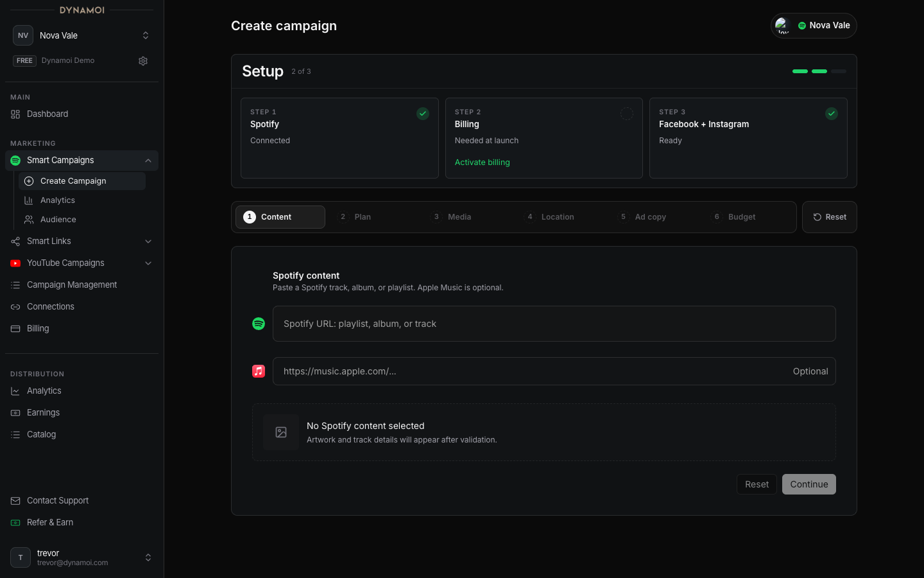Click the '2 of 3' setup counter
924x578 pixels.
[301, 72]
